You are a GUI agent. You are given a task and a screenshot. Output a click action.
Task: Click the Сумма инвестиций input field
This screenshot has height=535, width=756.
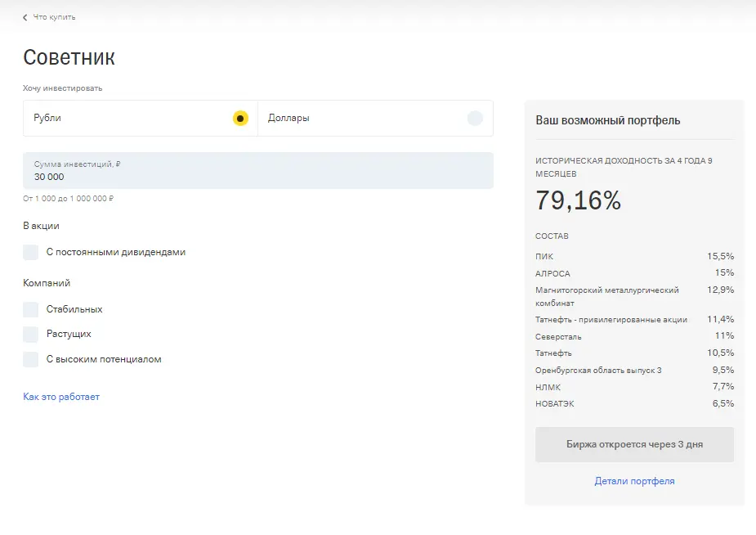tap(258, 170)
